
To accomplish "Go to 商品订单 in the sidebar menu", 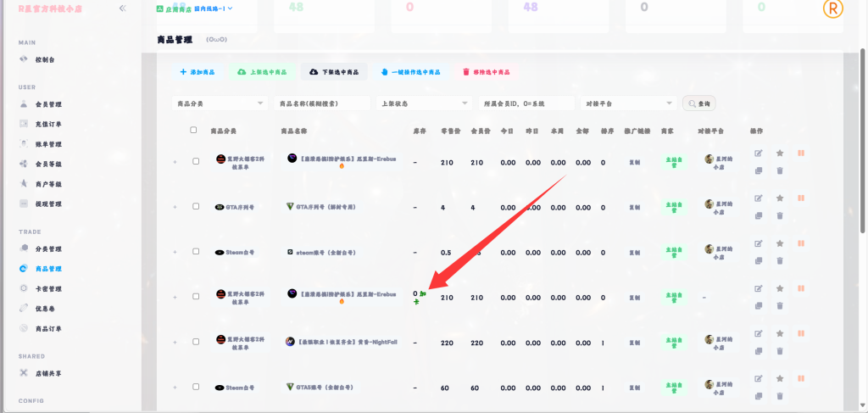I will [48, 328].
